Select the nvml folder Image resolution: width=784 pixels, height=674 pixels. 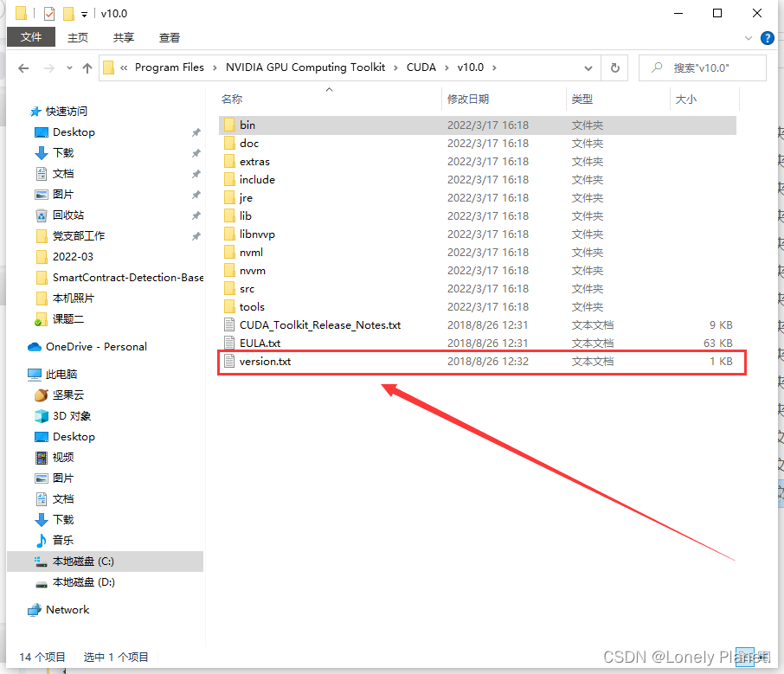[477, 253]
